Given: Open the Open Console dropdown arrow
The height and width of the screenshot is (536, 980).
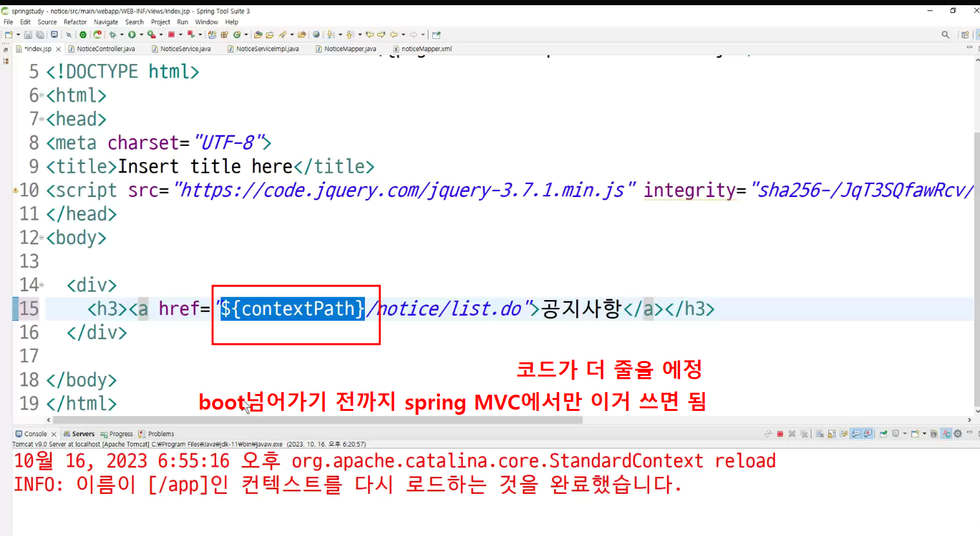Looking at the screenshot, I should (x=924, y=434).
